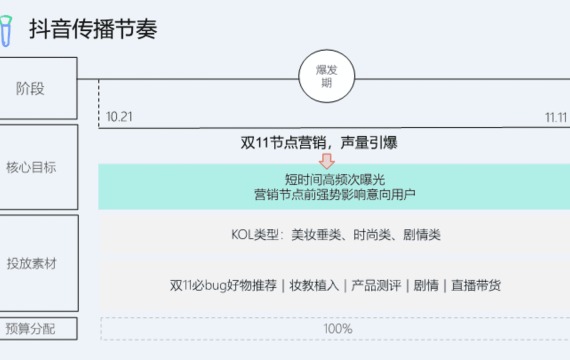Click the 11.11 end date label

[x=556, y=117]
